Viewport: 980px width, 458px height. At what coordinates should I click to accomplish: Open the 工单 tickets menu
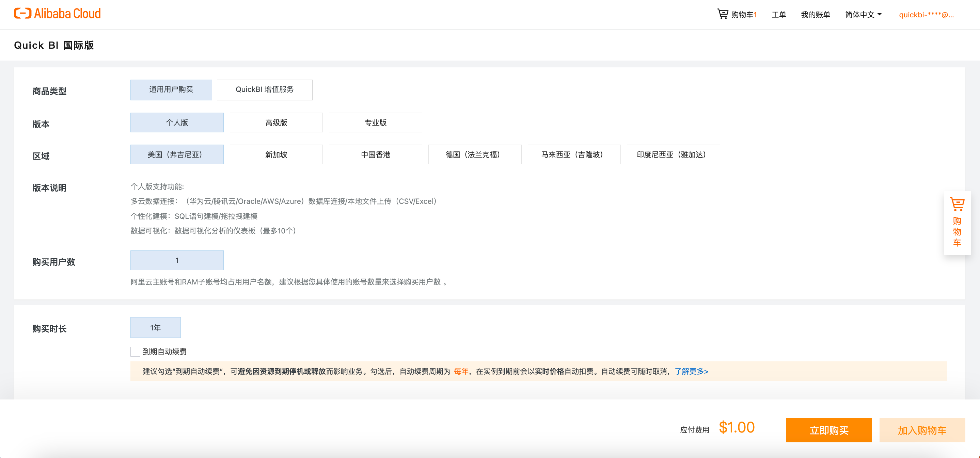pyautogui.click(x=778, y=15)
